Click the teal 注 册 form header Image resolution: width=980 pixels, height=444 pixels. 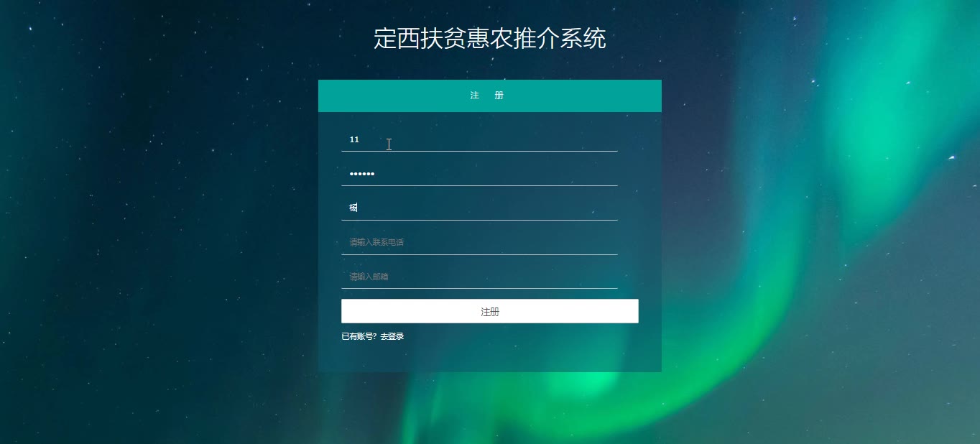(x=489, y=96)
